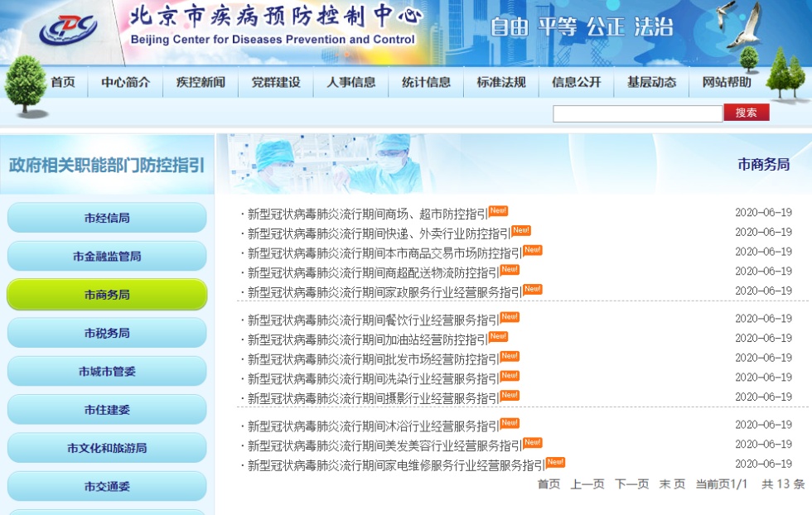This screenshot has width=812, height=515.
Task: Open the 首页 menu item
Action: point(64,83)
